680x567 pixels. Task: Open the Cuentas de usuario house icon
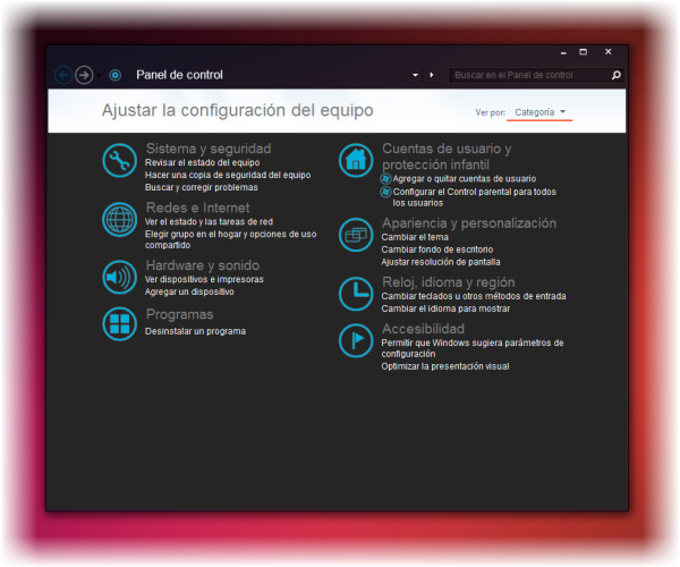tap(356, 161)
